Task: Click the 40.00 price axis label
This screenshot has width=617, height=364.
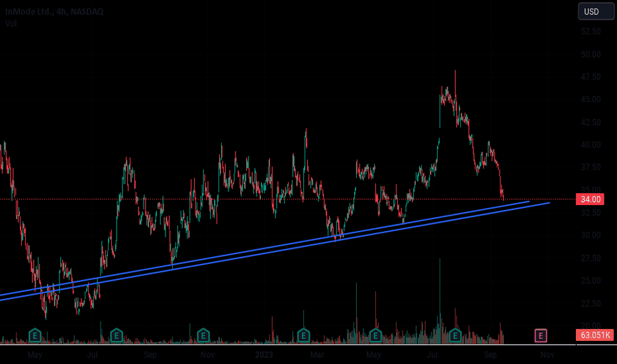Action: (x=591, y=145)
